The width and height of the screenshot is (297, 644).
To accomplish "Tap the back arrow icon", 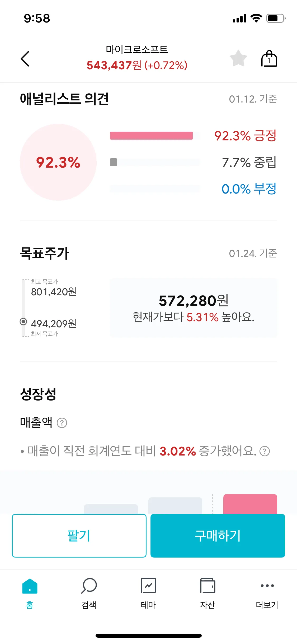I will [25, 59].
